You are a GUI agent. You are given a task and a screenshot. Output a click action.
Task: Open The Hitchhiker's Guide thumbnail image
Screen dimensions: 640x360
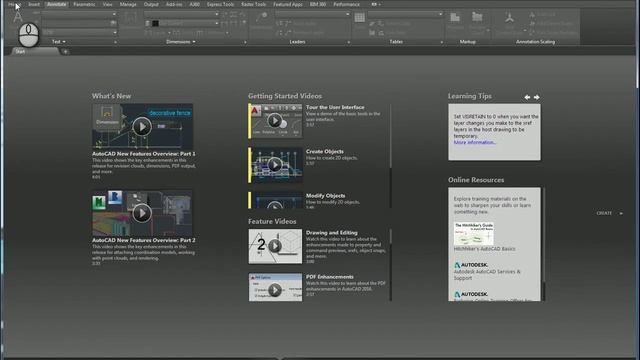(473, 233)
